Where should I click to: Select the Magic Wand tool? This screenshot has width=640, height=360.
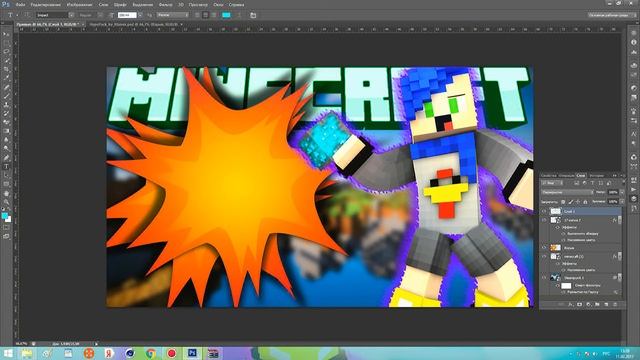6,60
